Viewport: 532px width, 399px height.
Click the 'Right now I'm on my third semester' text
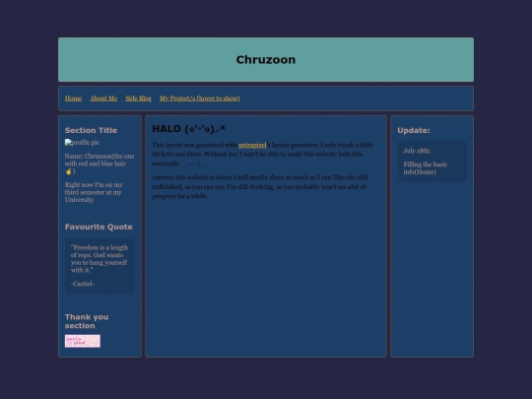point(94,192)
